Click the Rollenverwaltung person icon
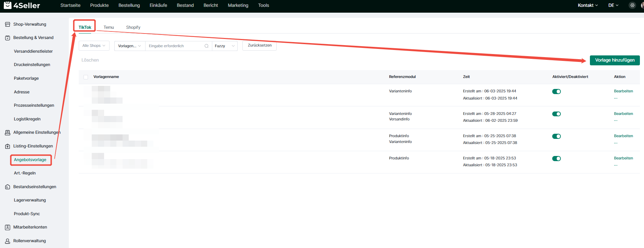This screenshot has height=248, width=644. click(x=8, y=241)
